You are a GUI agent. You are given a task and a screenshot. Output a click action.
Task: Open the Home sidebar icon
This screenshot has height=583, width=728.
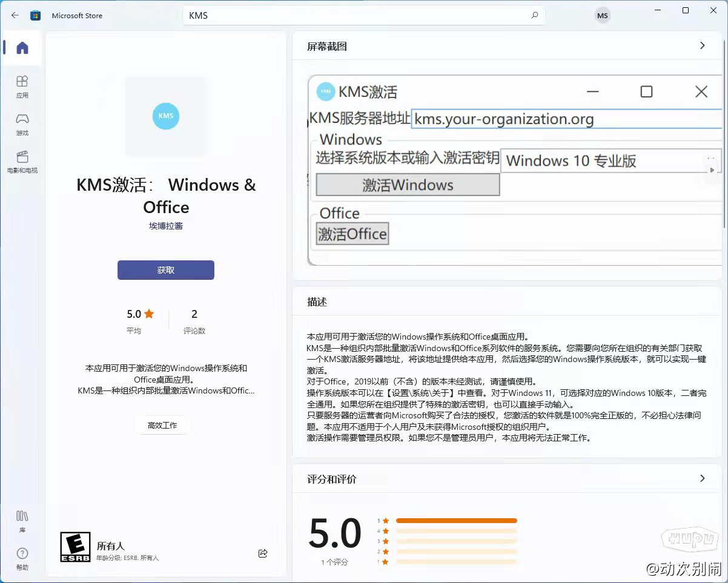[22, 48]
